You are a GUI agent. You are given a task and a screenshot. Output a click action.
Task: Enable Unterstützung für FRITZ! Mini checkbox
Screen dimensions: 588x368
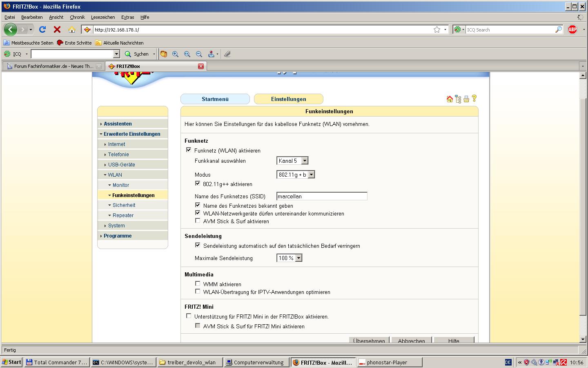coord(189,316)
